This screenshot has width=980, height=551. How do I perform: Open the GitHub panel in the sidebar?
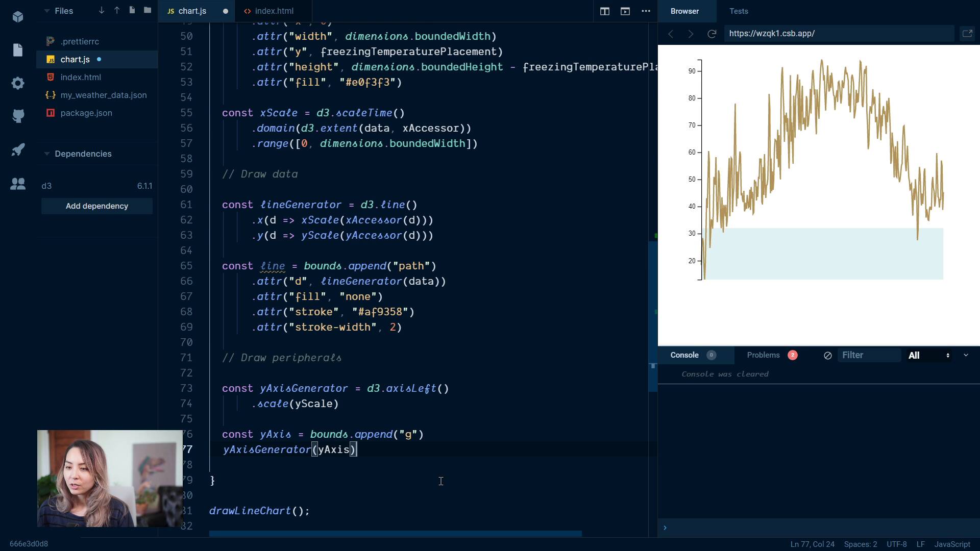(18, 116)
